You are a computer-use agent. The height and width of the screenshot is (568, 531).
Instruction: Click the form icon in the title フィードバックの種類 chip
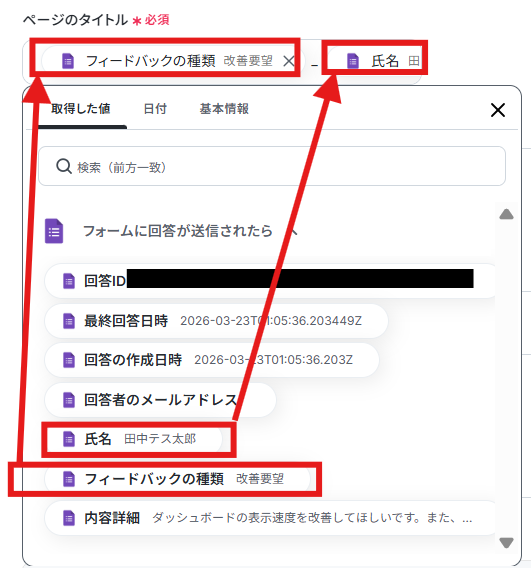68,61
